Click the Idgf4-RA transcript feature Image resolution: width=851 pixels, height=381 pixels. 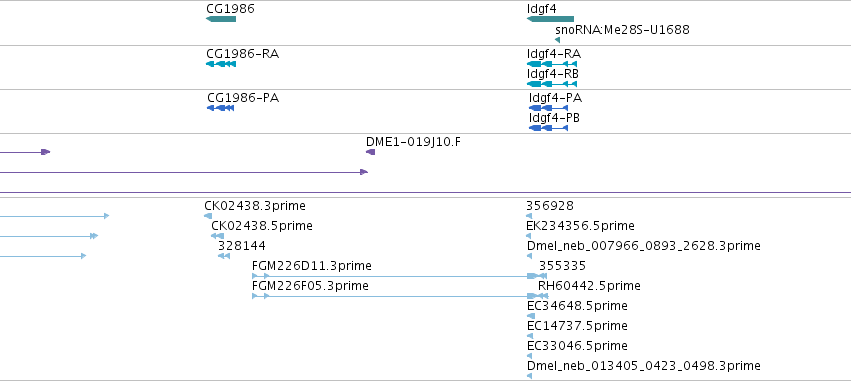[x=552, y=64]
